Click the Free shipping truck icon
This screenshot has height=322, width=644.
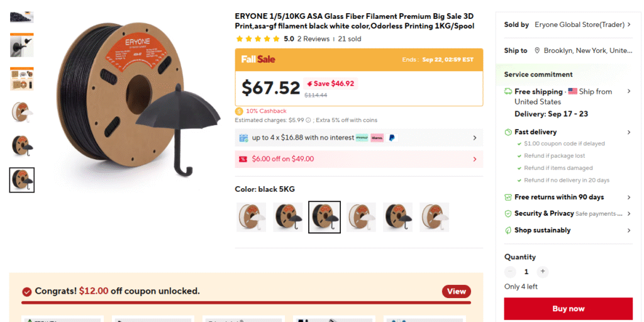point(508,92)
